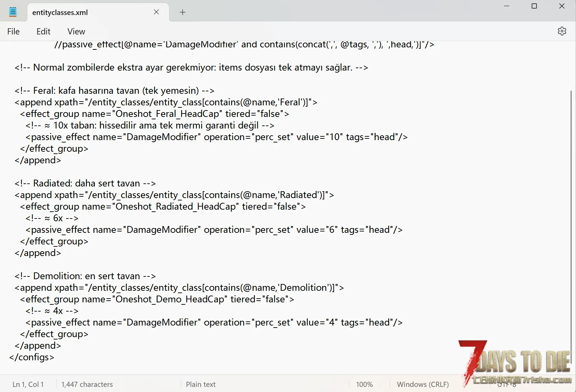Viewport: 576px width, 392px height.
Task: Open the Edit menu
Action: (43, 31)
